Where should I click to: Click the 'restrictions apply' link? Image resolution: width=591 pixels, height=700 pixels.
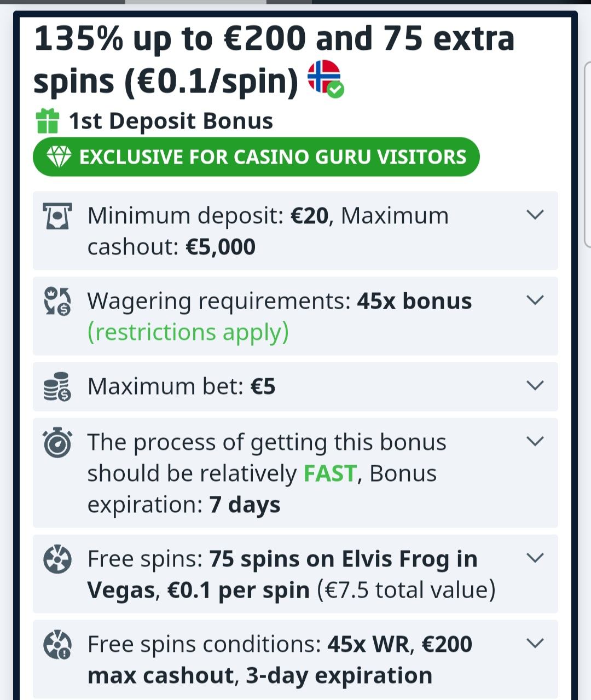pos(188,332)
